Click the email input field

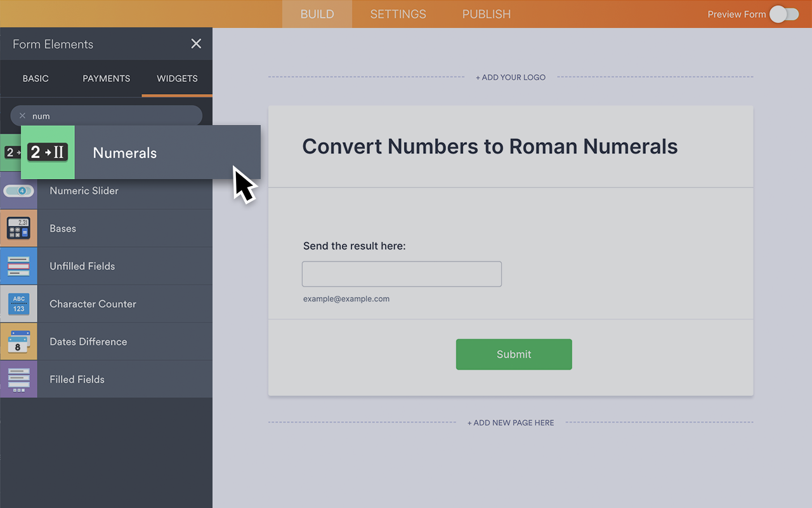click(x=402, y=274)
